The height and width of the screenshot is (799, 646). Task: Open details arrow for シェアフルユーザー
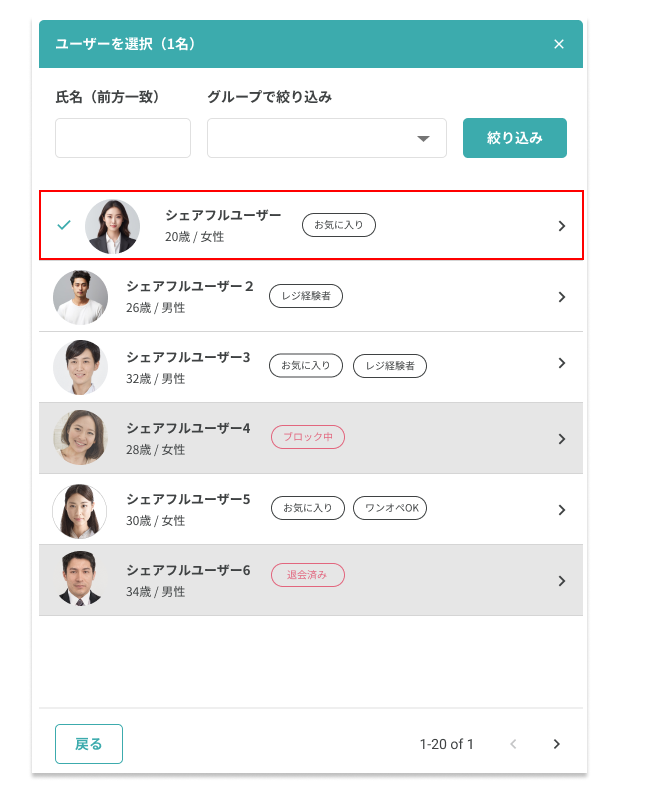(x=561, y=226)
